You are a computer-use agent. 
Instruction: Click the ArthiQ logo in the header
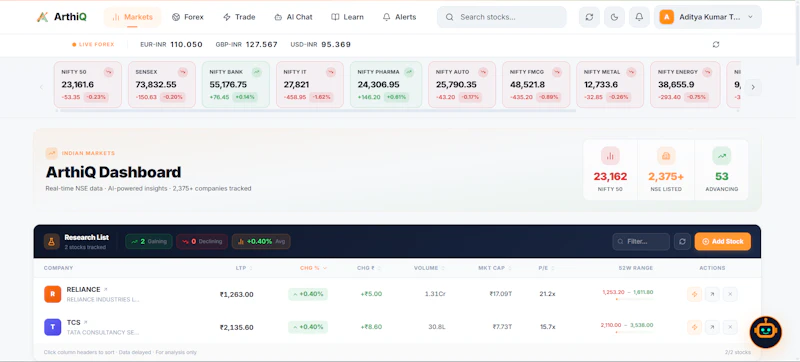[x=61, y=17]
